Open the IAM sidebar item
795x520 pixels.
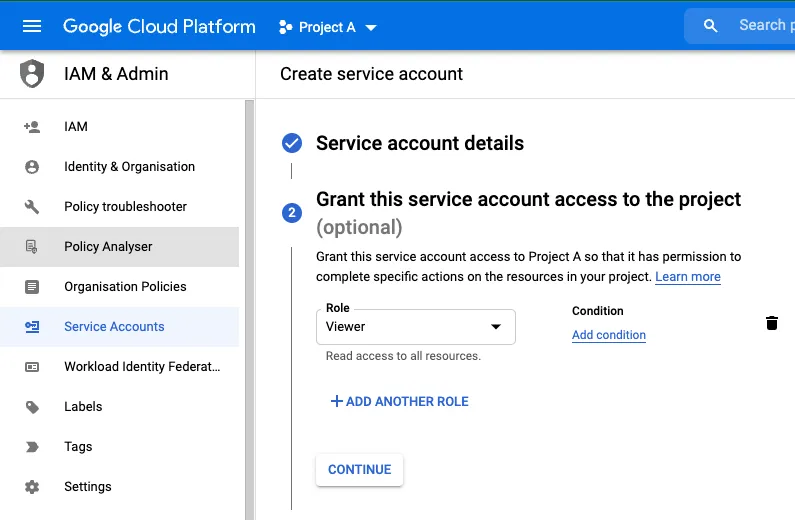120,126
